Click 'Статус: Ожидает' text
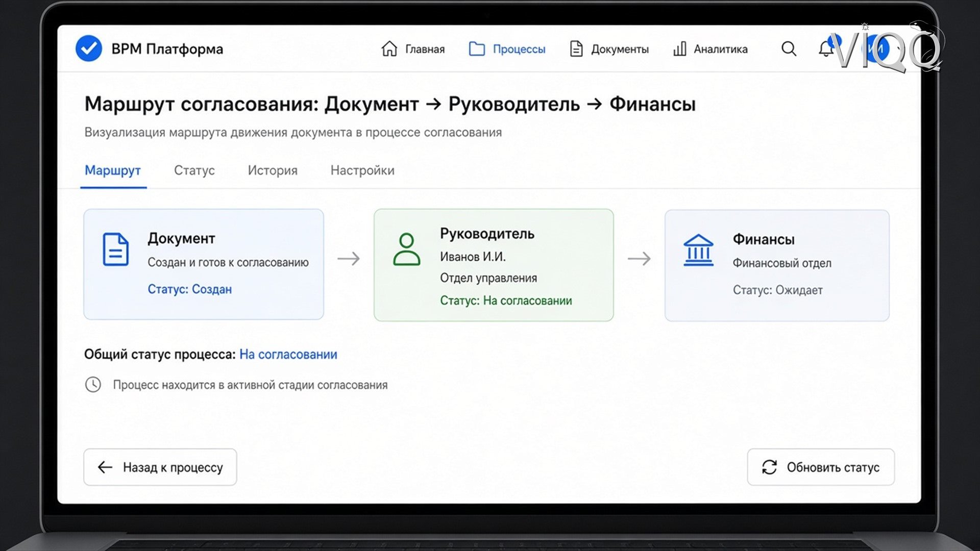This screenshot has height=551, width=980. click(x=777, y=290)
